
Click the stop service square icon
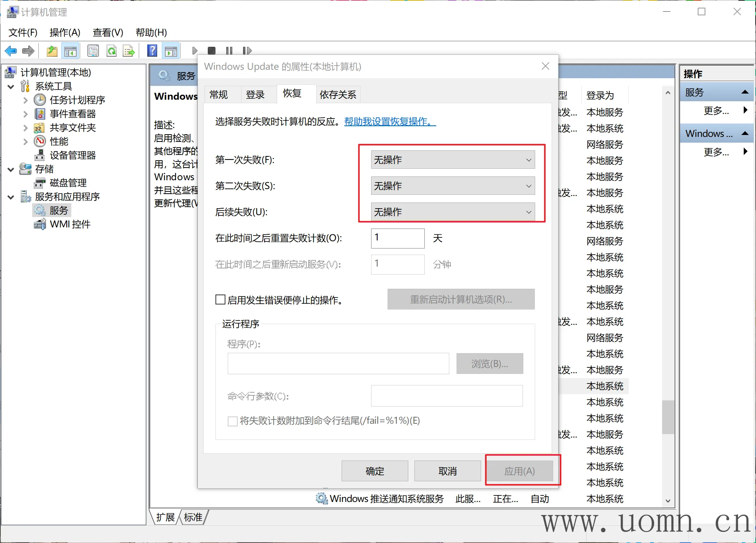(211, 51)
